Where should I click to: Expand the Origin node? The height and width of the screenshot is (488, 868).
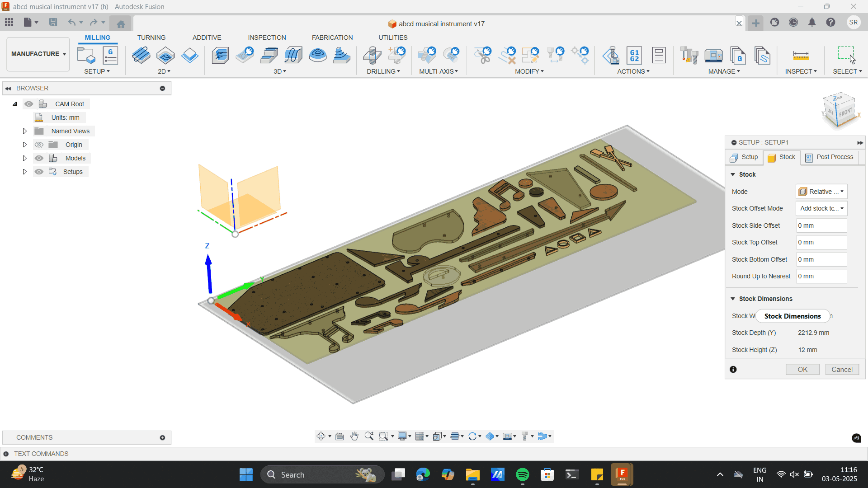pos(25,145)
